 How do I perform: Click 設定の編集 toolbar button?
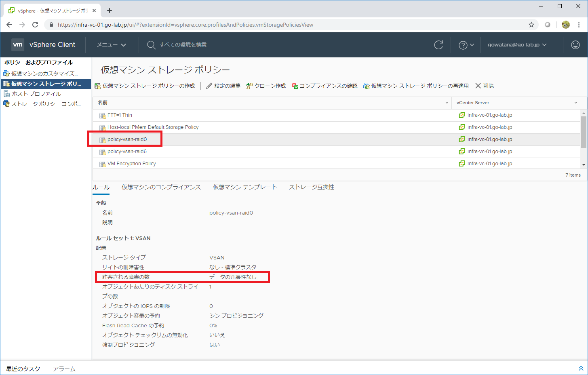223,86
